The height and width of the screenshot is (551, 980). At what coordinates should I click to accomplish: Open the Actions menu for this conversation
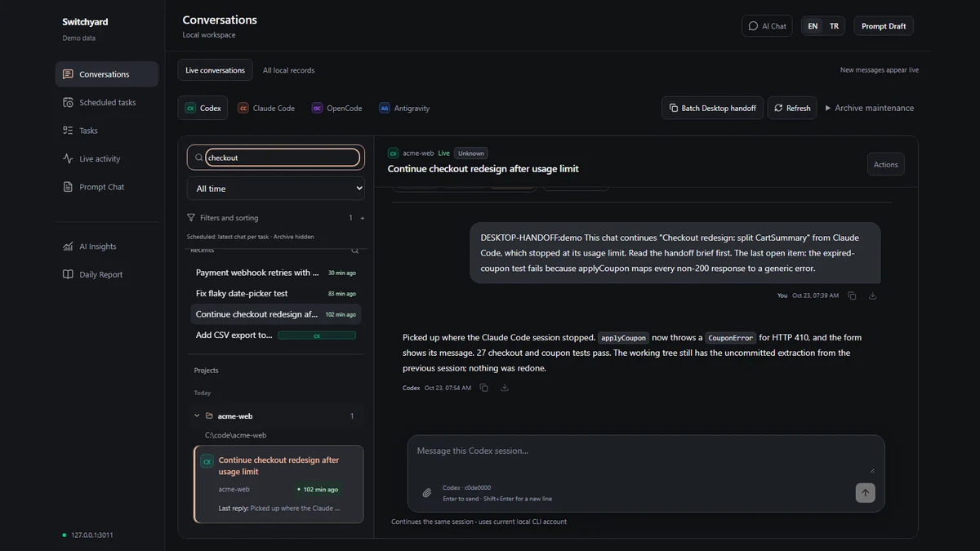click(886, 164)
